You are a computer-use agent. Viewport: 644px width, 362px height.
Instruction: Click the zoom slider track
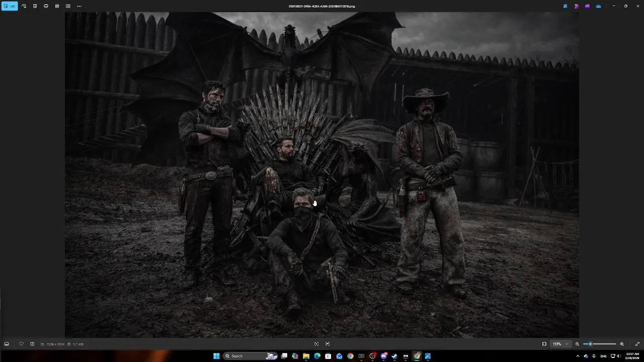coord(600,344)
